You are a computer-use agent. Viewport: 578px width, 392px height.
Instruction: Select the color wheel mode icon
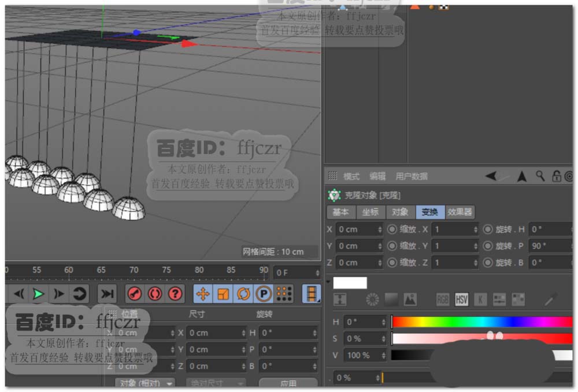point(372,299)
